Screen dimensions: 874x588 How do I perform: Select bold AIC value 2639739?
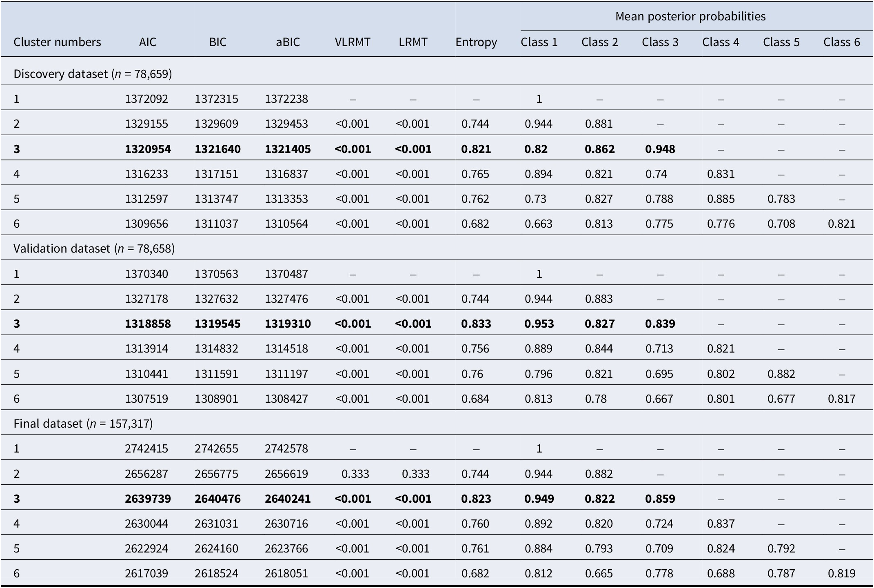[x=148, y=499]
